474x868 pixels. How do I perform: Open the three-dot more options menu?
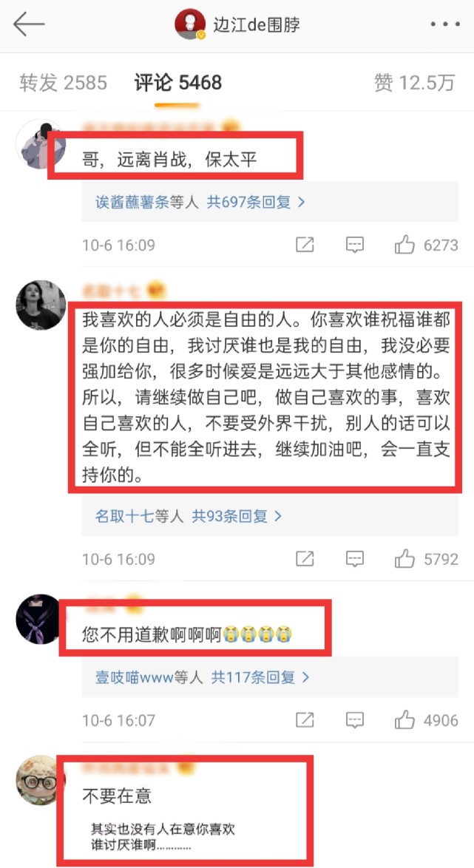click(x=445, y=25)
